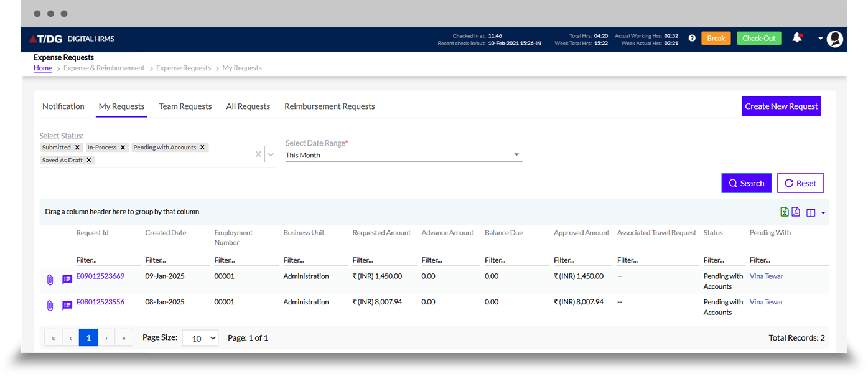
Task: Open the This Month date range dropdown
Action: [x=403, y=155]
